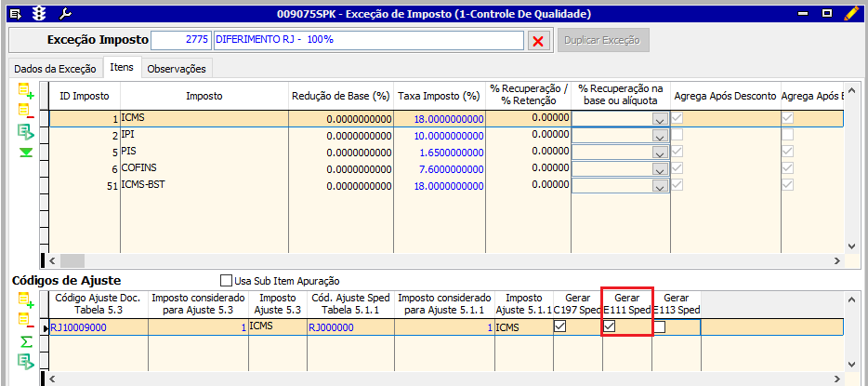Toggle Agrega Após Desconto for PIS row

click(x=677, y=152)
